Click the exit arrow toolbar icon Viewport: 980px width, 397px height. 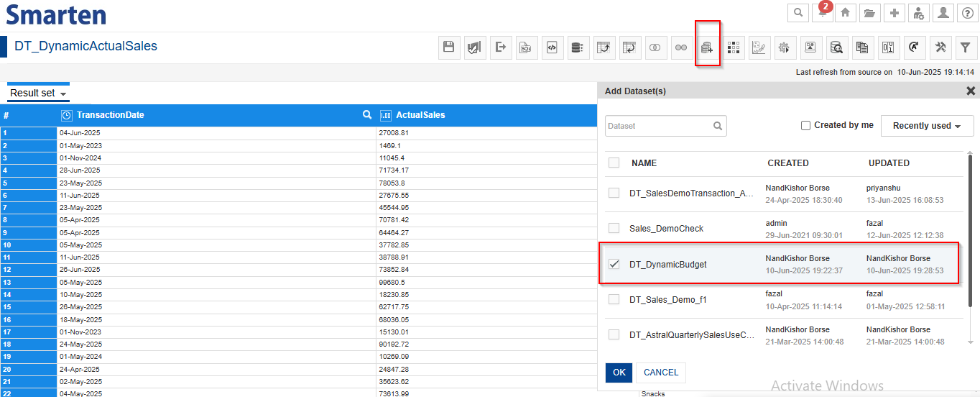[x=501, y=47]
